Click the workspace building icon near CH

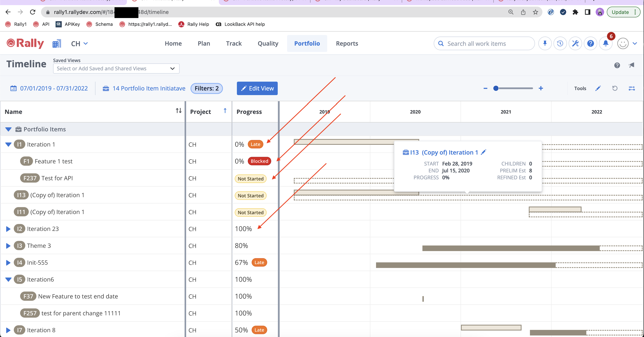tap(57, 43)
